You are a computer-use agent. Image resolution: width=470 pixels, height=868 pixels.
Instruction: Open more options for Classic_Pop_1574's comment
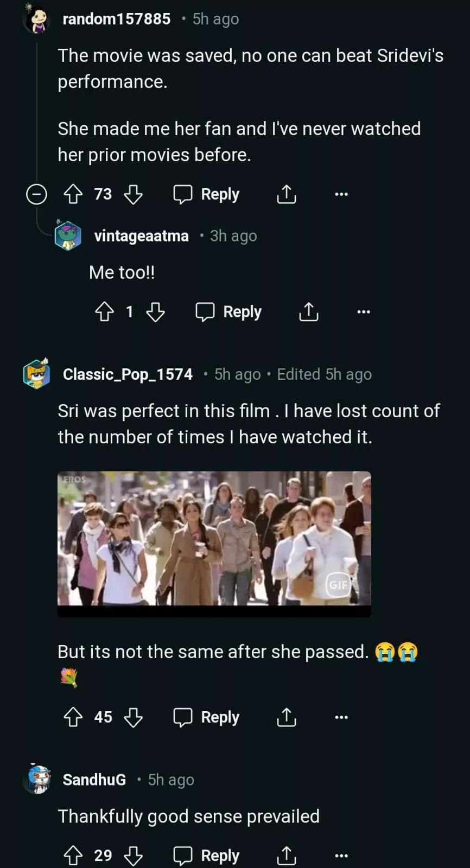pos(341,717)
